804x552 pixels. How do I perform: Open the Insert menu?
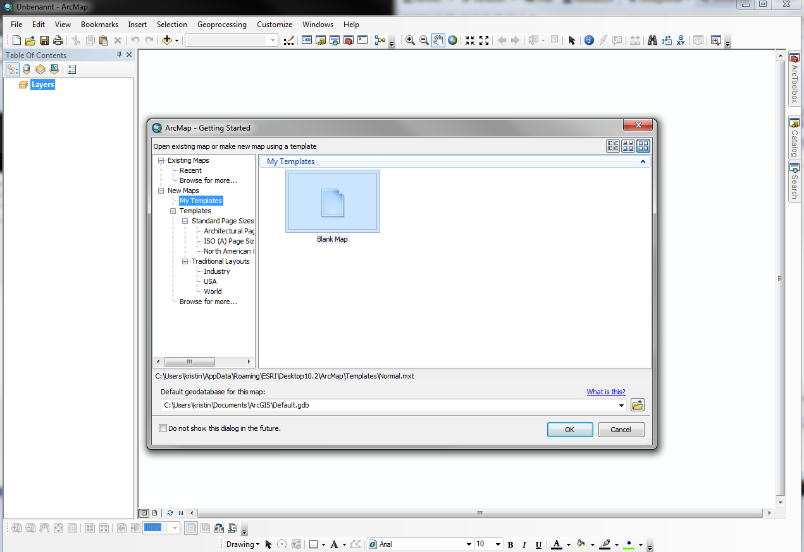click(137, 24)
